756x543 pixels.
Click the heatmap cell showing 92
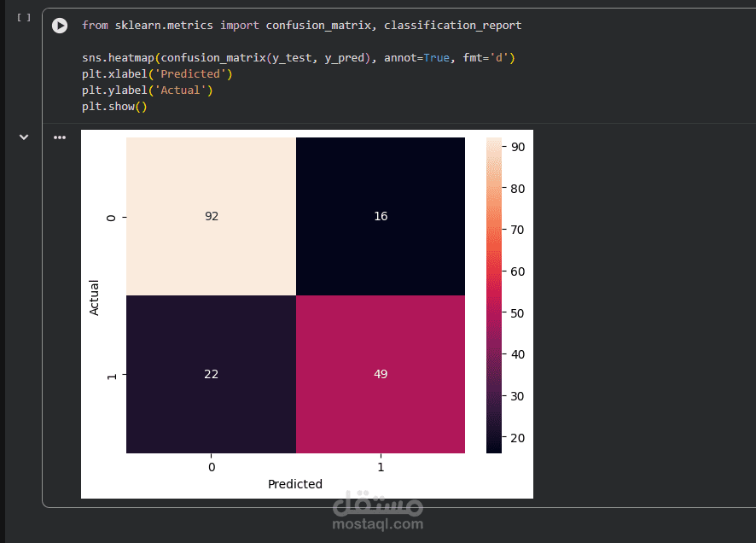point(211,216)
